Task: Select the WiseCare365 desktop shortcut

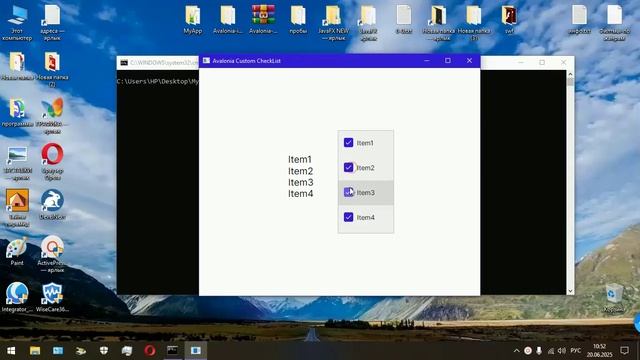Action: pos(52,297)
